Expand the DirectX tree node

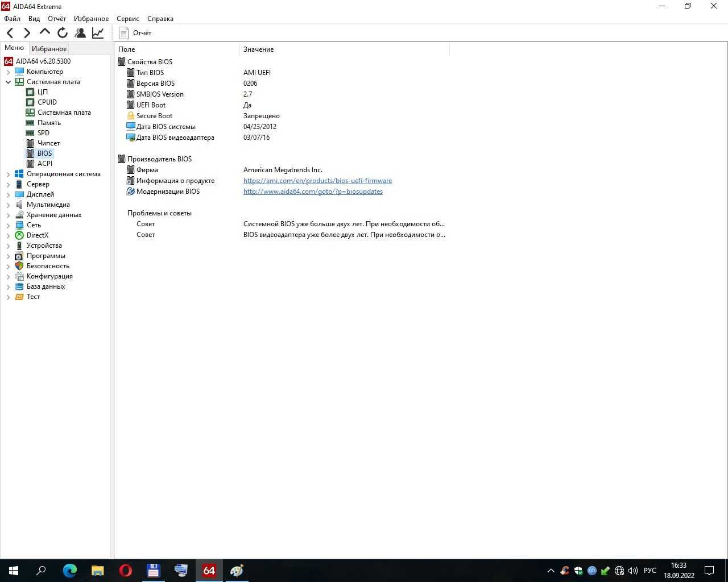click(9, 235)
